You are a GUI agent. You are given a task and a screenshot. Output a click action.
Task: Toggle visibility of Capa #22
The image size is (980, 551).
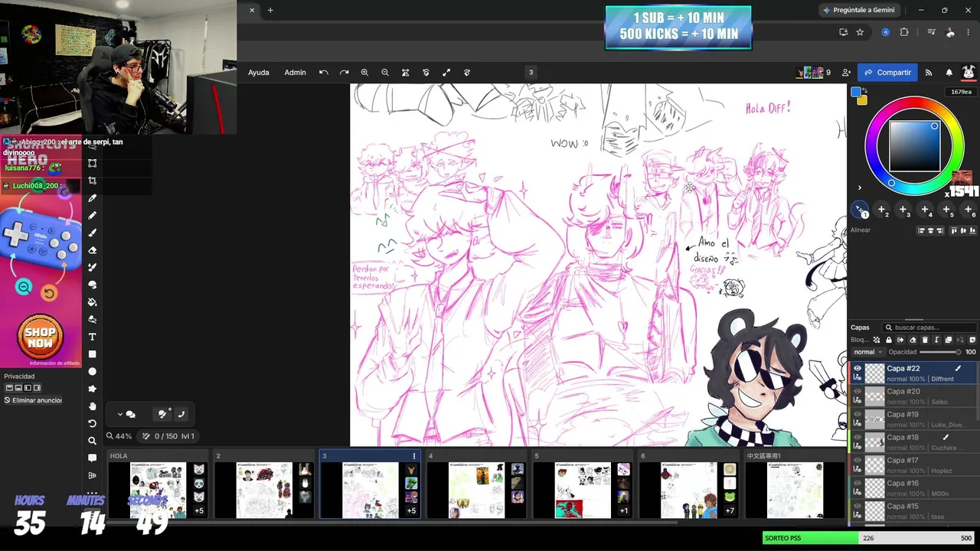click(857, 368)
